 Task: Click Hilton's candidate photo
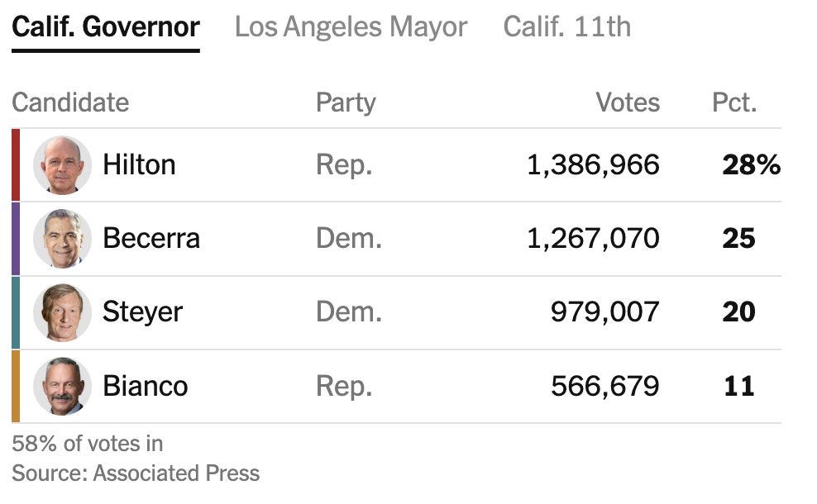63,165
